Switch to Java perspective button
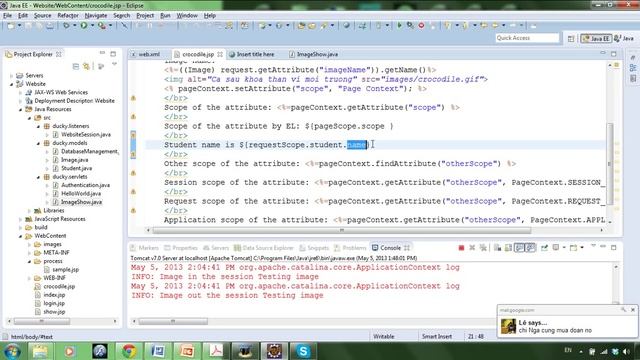Screen dimensions: 640x360 (624, 38)
